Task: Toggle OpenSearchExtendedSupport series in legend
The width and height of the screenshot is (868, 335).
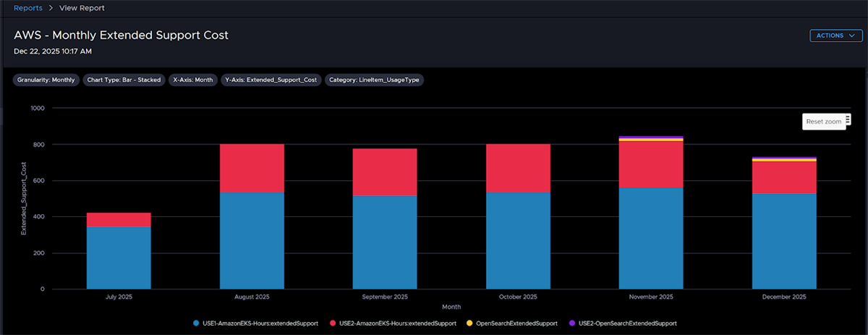Action: pyautogui.click(x=516, y=323)
